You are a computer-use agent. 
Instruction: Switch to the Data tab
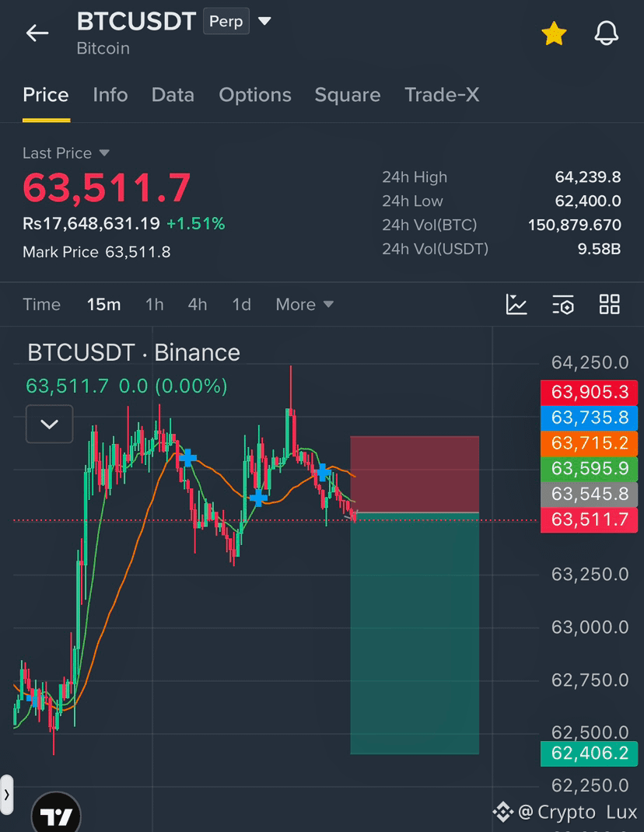173,95
